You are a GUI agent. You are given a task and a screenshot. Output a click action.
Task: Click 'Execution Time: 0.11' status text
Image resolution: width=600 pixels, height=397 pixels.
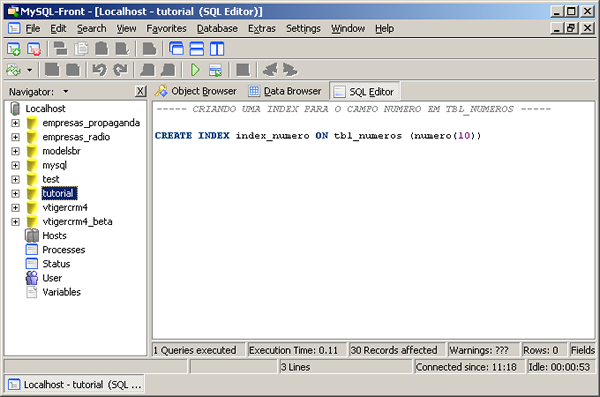pyautogui.click(x=293, y=350)
